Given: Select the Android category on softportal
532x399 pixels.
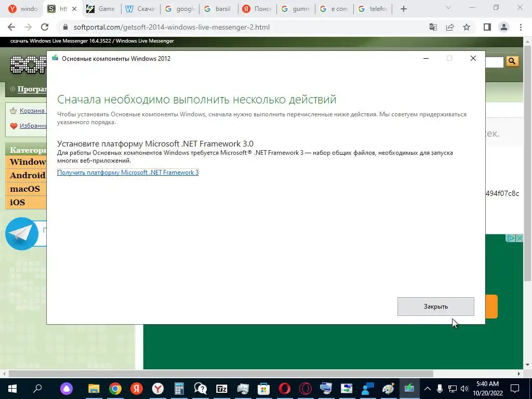Looking at the screenshot, I should click(27, 175).
